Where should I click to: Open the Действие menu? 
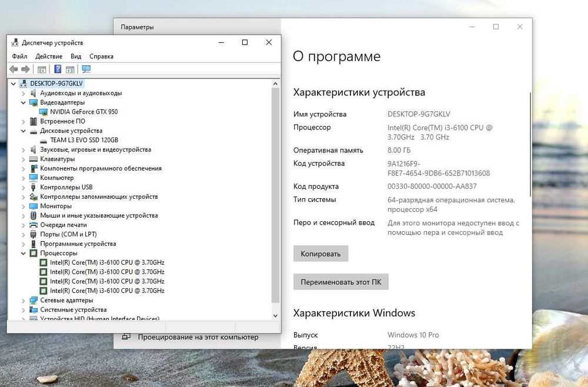point(49,56)
